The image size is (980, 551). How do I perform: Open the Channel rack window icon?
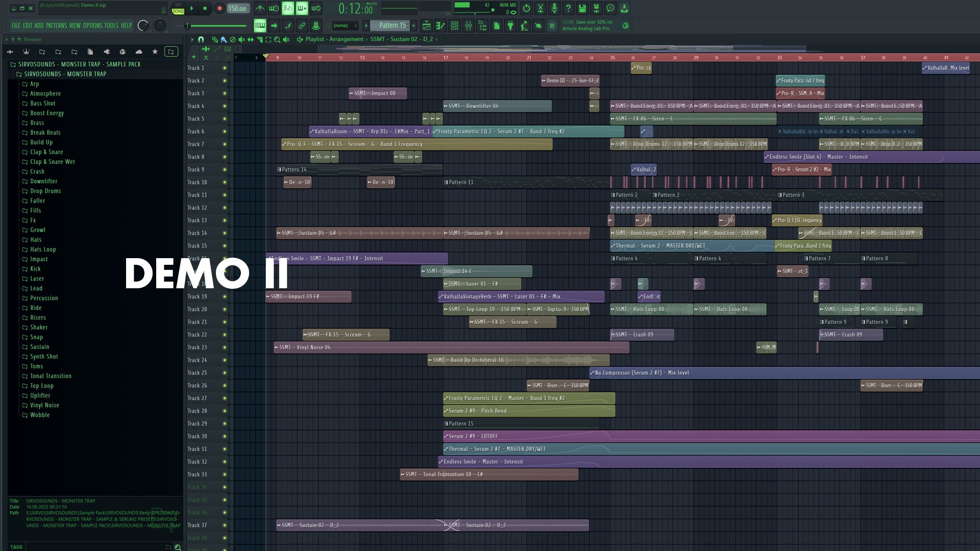(x=454, y=26)
